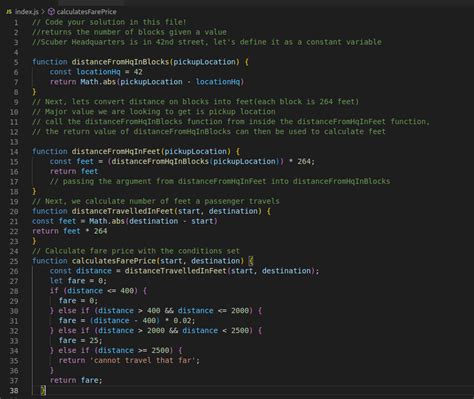This screenshot has height=399, width=474.
Task: Select line number 20 in the gutter
Action: [x=14, y=212]
